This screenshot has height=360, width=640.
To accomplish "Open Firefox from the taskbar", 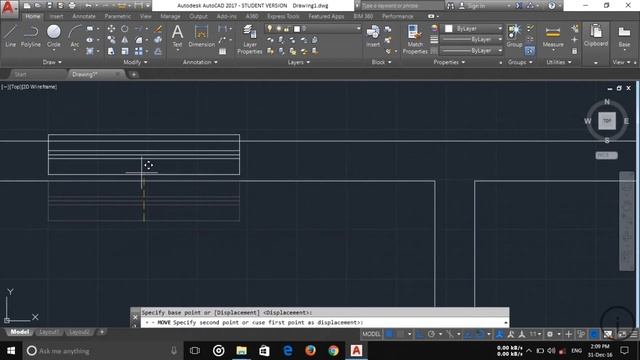I will point(310,351).
